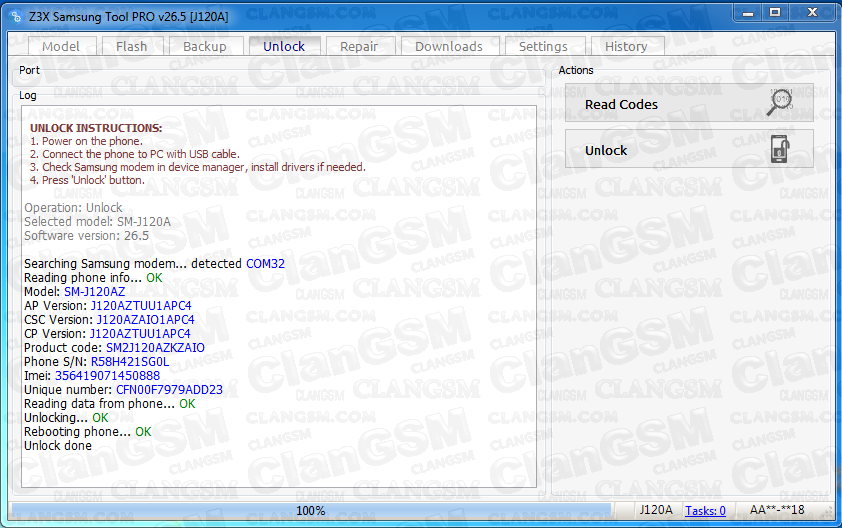Go to the Repair tab

[x=359, y=46]
